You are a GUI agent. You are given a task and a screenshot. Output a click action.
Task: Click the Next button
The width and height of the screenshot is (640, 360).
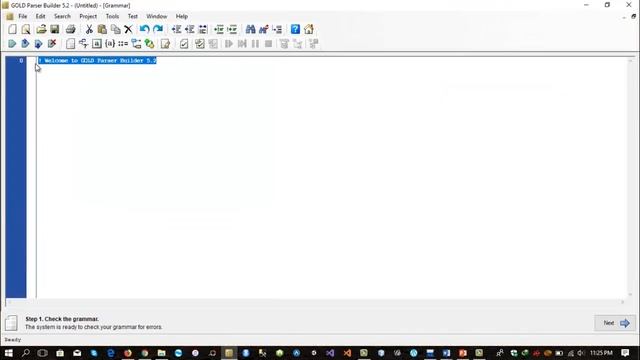[x=615, y=323]
